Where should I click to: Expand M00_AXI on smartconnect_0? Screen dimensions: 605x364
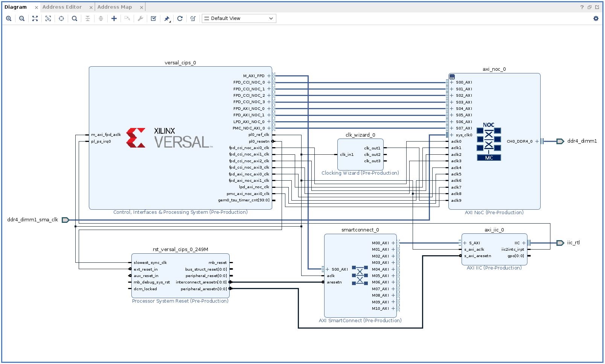[393, 243]
